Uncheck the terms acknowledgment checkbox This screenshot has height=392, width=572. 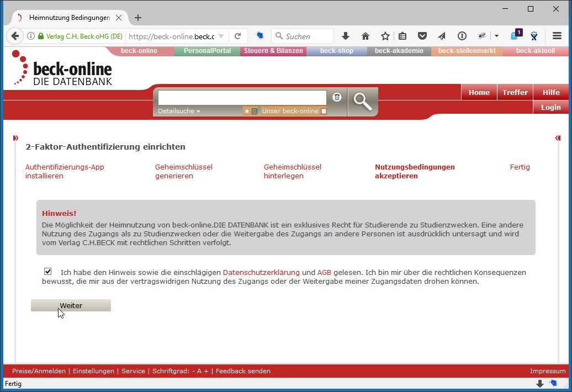48,271
